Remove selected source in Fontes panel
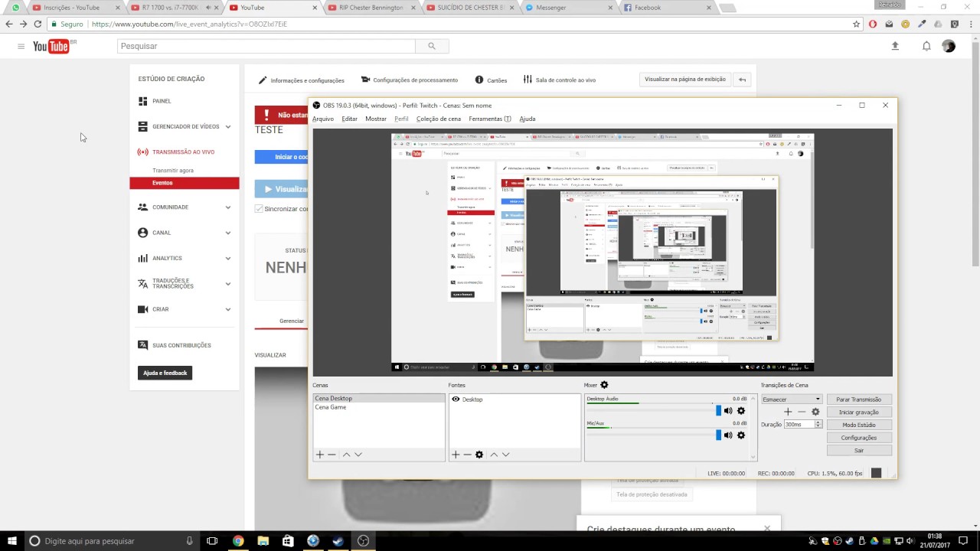 (x=467, y=455)
